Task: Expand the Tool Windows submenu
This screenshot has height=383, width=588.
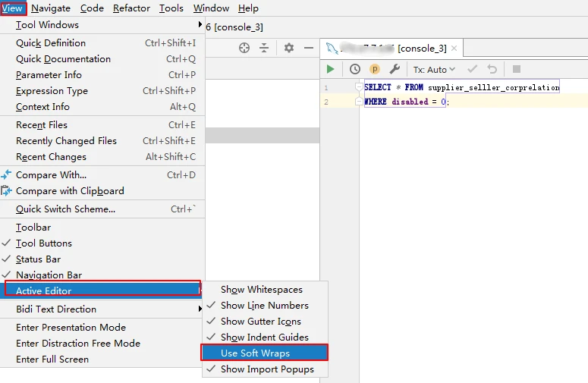Action: 102,25
